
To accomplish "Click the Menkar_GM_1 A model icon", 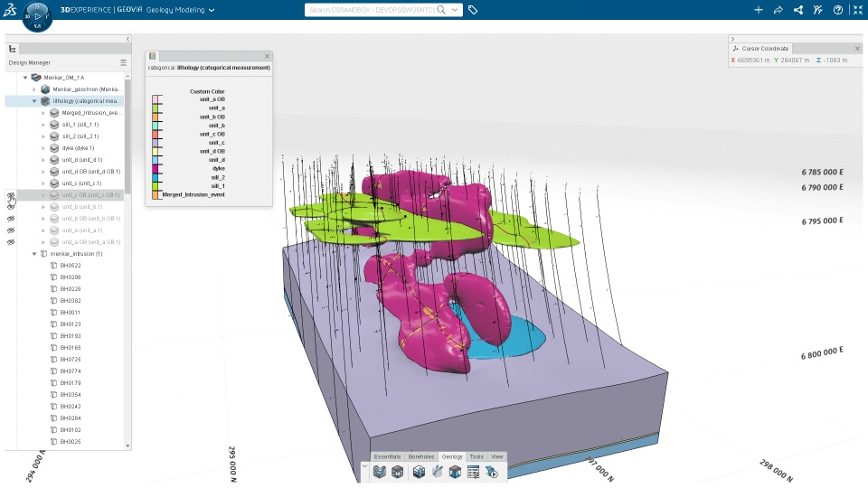I will tap(36, 78).
